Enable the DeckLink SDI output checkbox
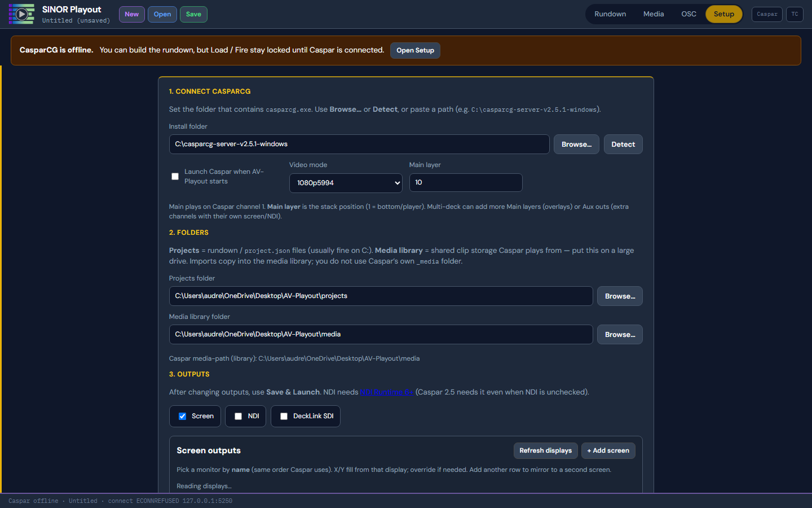812x508 pixels. click(x=284, y=416)
